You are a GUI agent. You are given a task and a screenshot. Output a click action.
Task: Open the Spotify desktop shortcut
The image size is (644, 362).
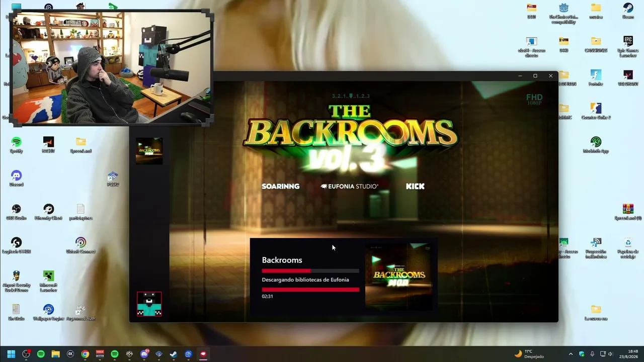(x=16, y=145)
